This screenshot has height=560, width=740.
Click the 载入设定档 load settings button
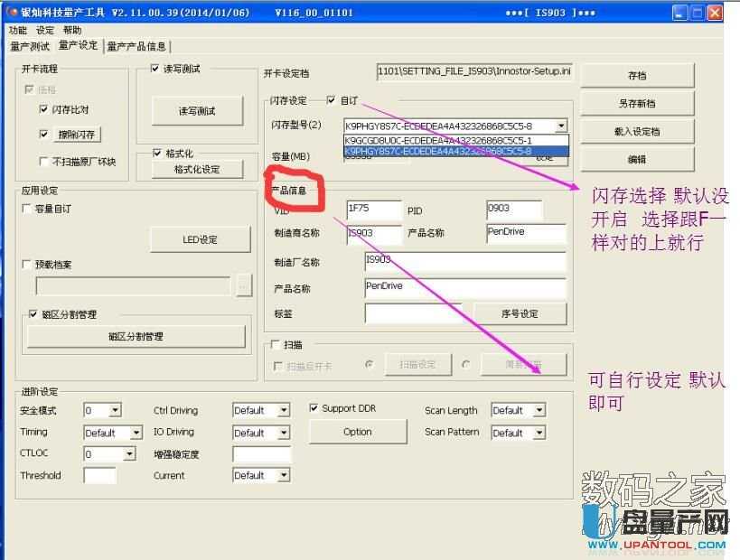click(x=637, y=131)
